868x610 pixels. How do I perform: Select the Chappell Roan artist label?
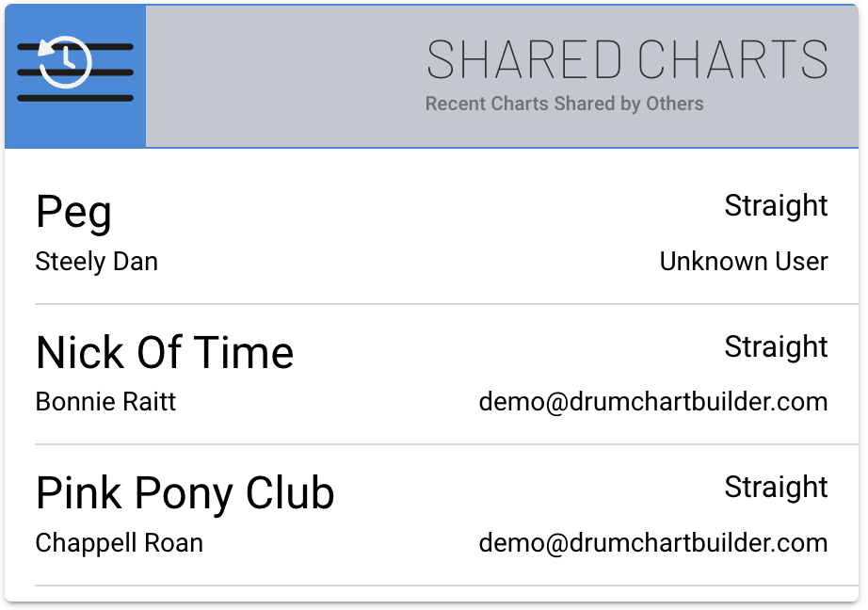(x=119, y=543)
